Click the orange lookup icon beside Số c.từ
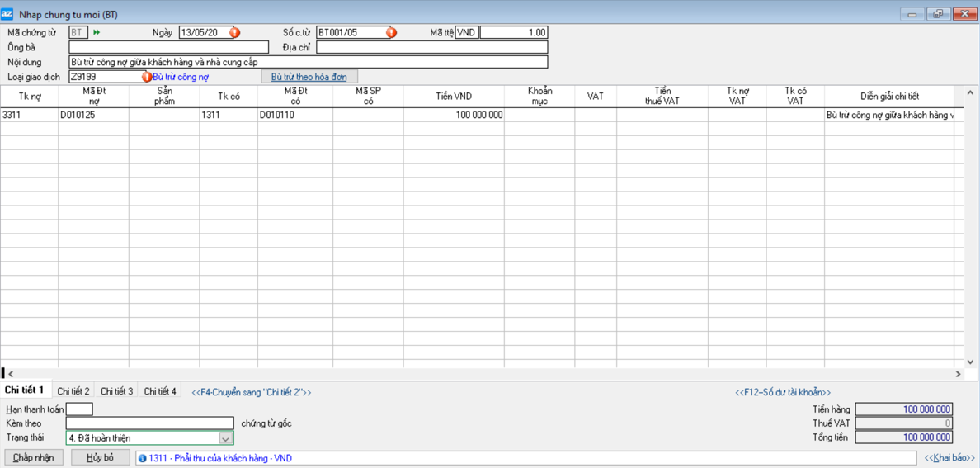 (x=391, y=33)
